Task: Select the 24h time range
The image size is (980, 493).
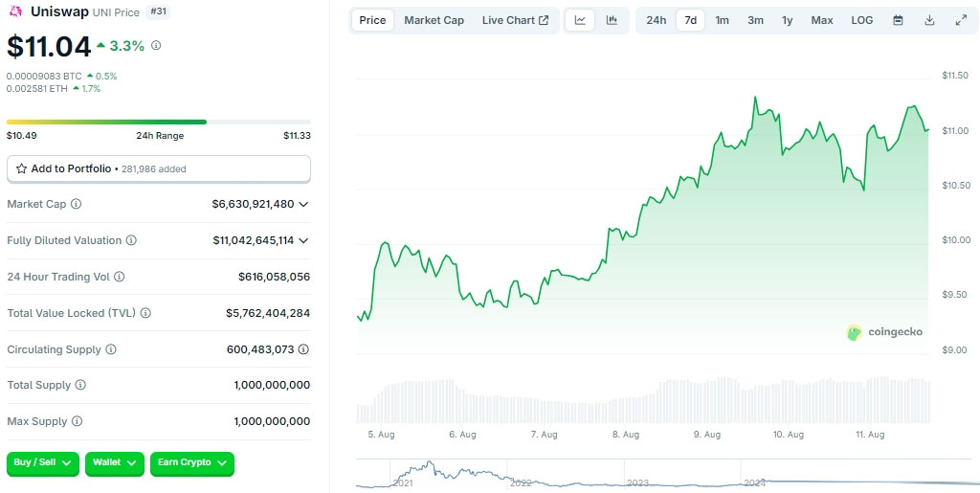Action: tap(656, 20)
